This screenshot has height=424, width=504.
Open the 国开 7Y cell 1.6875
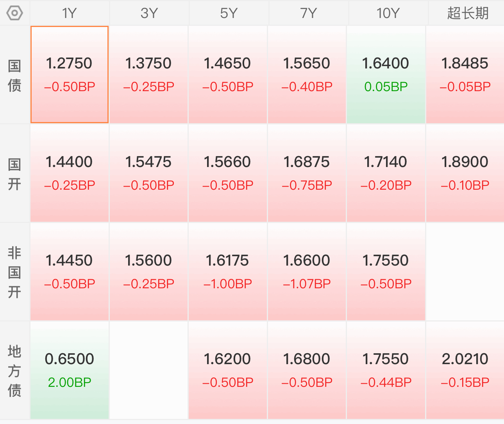pos(307,173)
